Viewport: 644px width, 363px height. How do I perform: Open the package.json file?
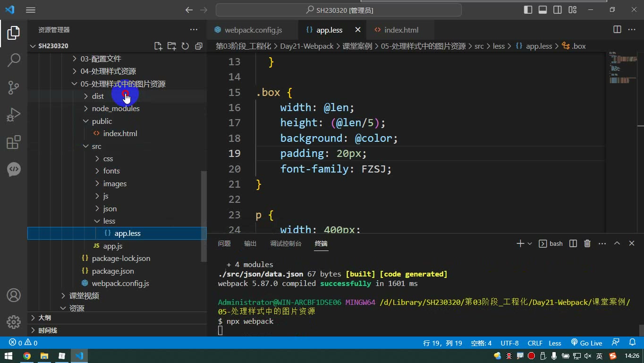point(113,271)
